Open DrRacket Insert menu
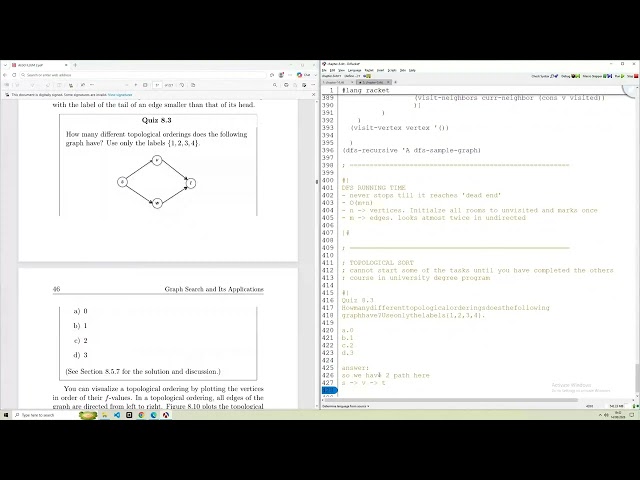 [380, 70]
